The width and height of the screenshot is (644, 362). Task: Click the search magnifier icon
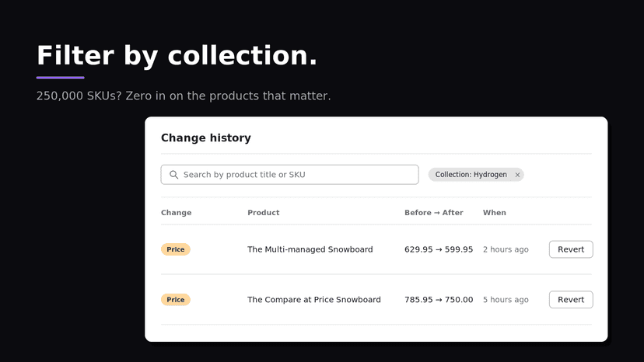(x=173, y=175)
